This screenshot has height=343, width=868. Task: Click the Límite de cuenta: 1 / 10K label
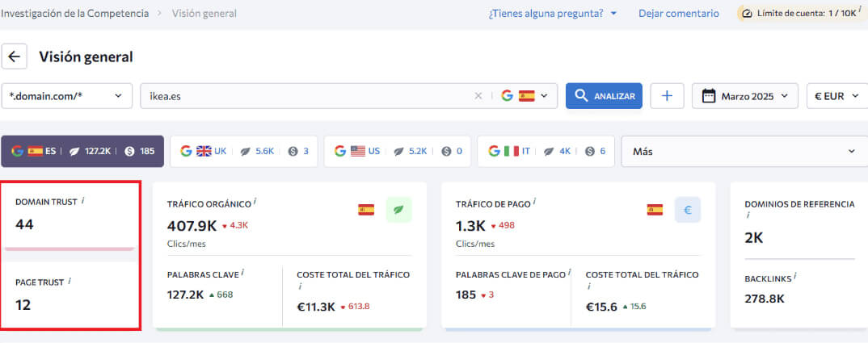[x=807, y=13]
